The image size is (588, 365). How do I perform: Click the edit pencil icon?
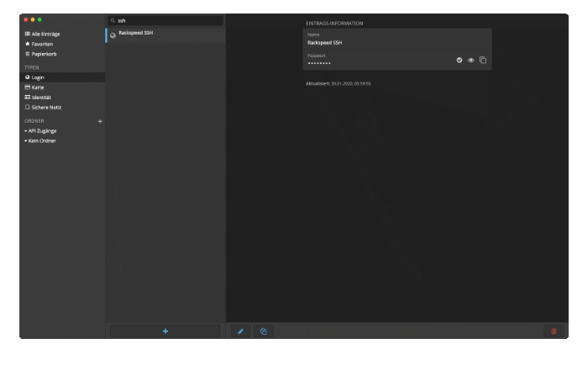coord(240,331)
